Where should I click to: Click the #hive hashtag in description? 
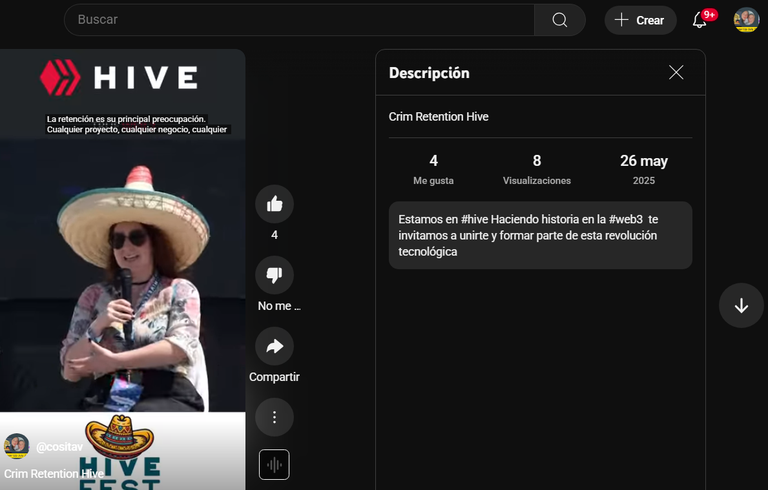(474, 219)
